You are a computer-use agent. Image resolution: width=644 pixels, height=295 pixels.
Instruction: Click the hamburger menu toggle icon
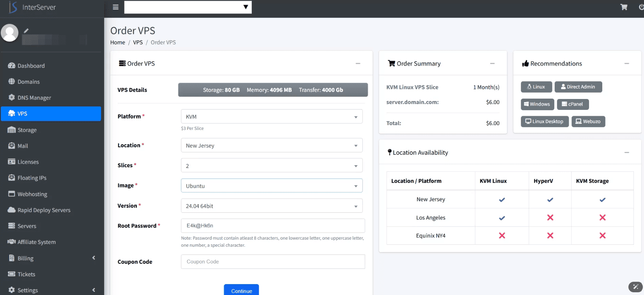[115, 7]
